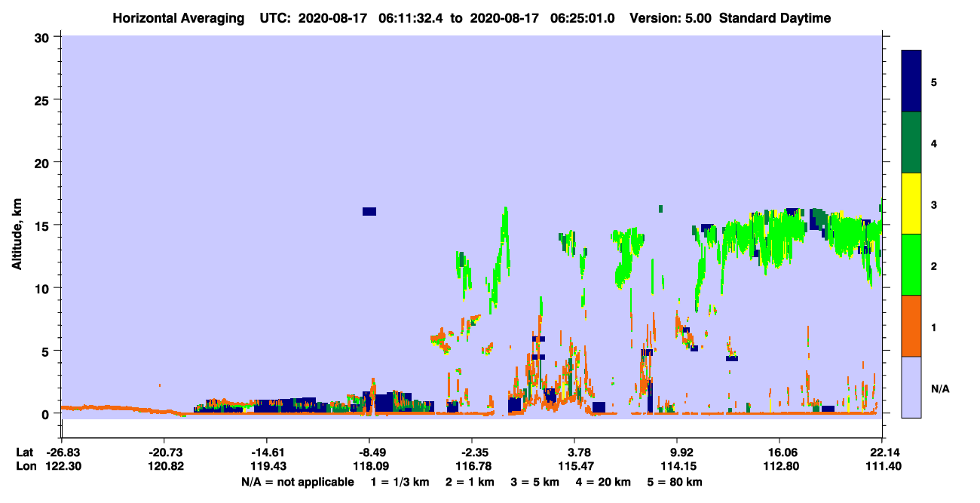This screenshot has height=503, width=980.
Task: Click the 'Standard Daytime' title text
Action: [775, 18]
